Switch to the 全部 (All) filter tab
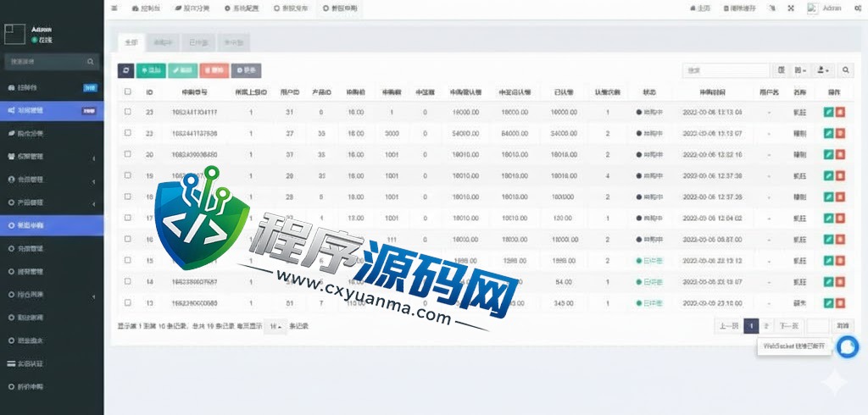The height and width of the screenshot is (415, 868). pos(131,42)
